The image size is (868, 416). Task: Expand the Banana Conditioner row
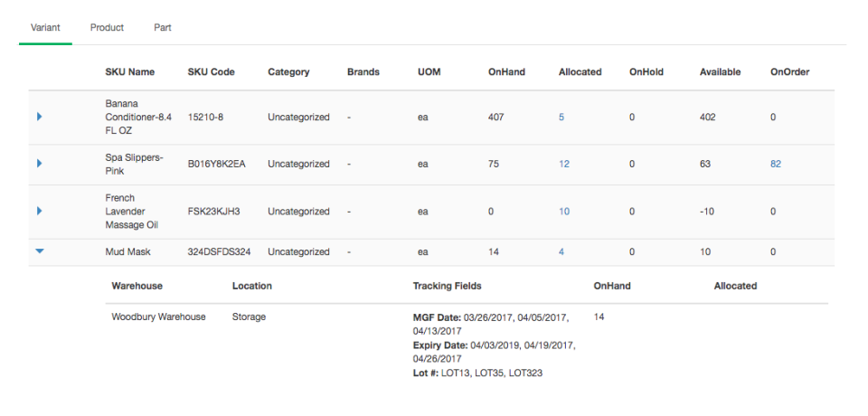[40, 117]
